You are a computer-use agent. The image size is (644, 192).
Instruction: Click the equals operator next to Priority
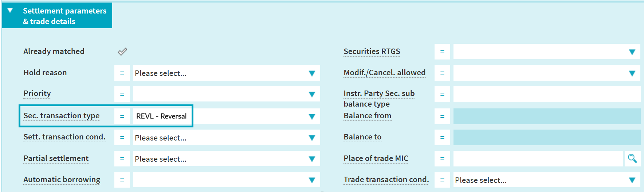[122, 94]
